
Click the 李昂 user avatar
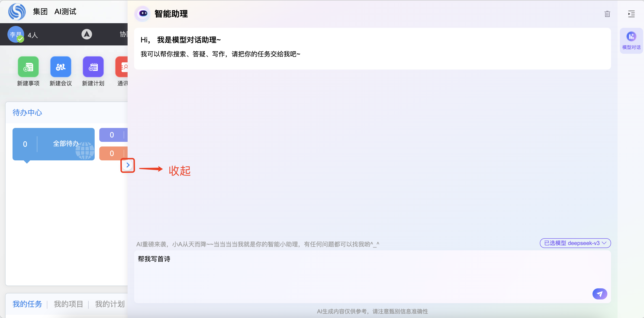[16, 34]
